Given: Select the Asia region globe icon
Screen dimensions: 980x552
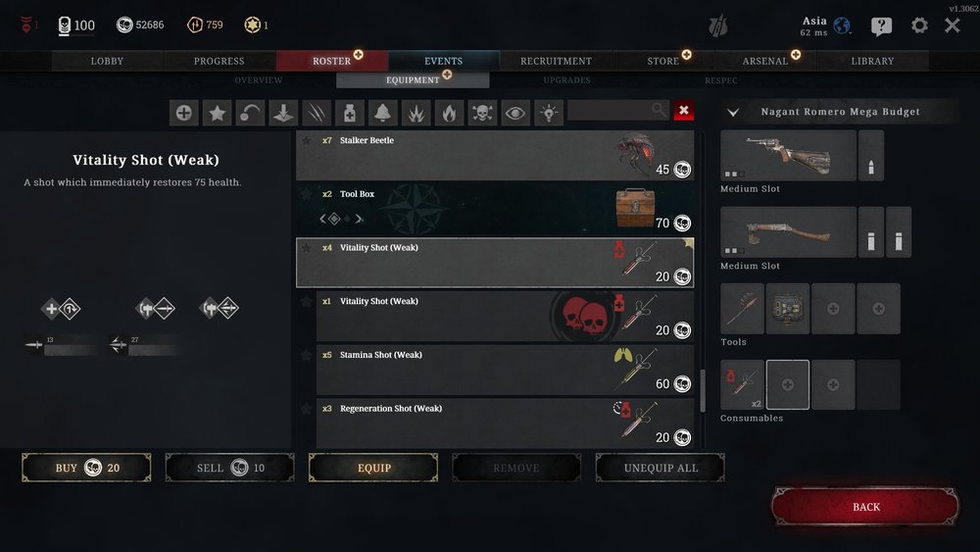Looking at the screenshot, I should point(842,25).
